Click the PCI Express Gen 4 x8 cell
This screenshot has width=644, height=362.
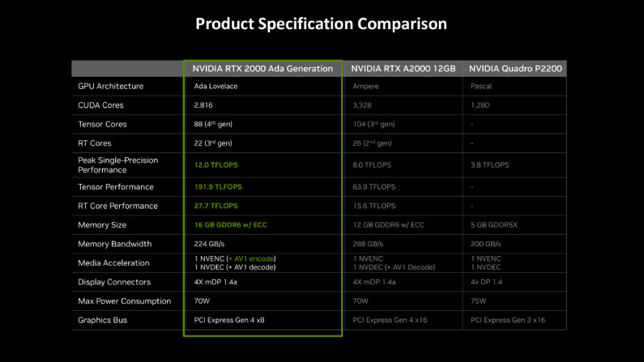click(x=229, y=320)
